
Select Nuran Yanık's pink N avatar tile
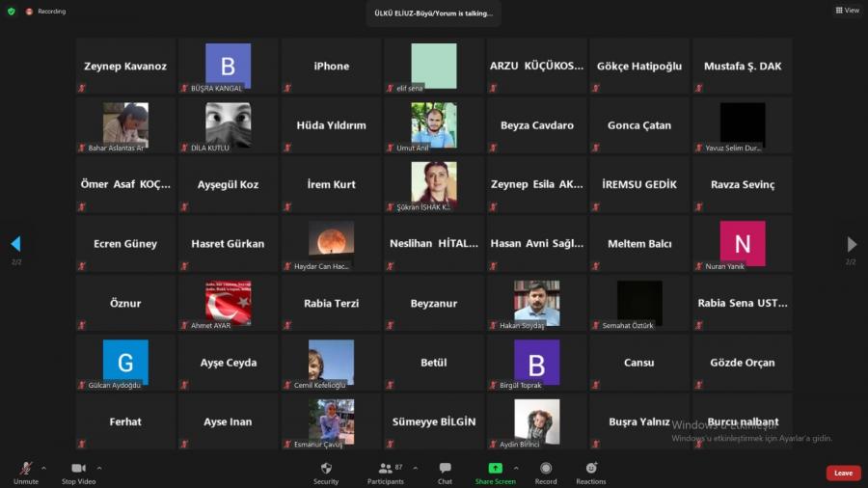743,243
